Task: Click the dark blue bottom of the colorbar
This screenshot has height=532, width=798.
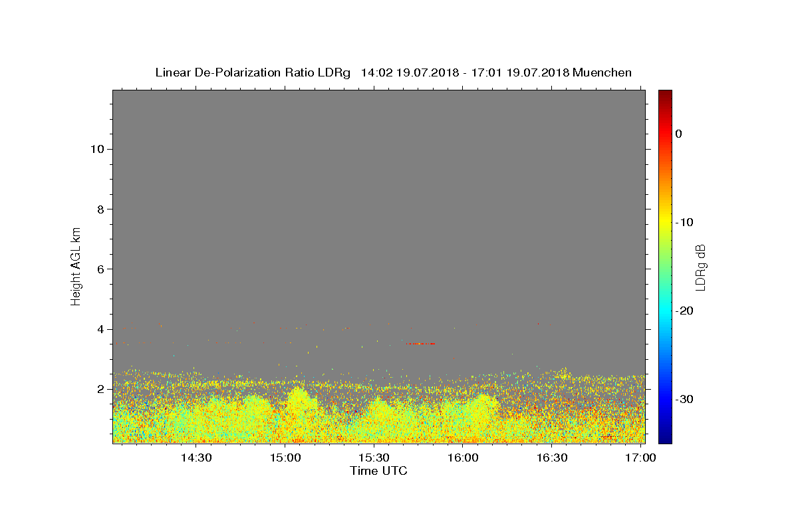Action: coord(665,439)
